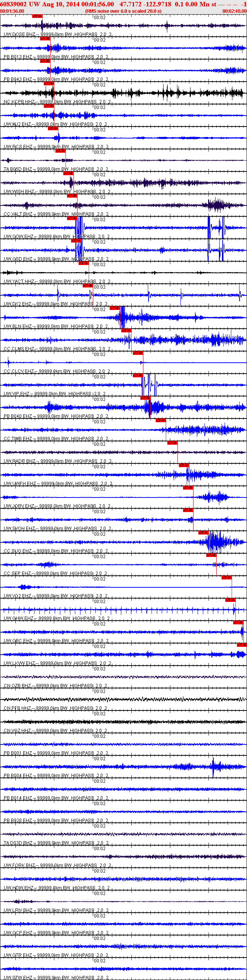Select the red pick flag on the NC.KCPB trace
The height and width of the screenshot is (980, 247).
[49, 83]
